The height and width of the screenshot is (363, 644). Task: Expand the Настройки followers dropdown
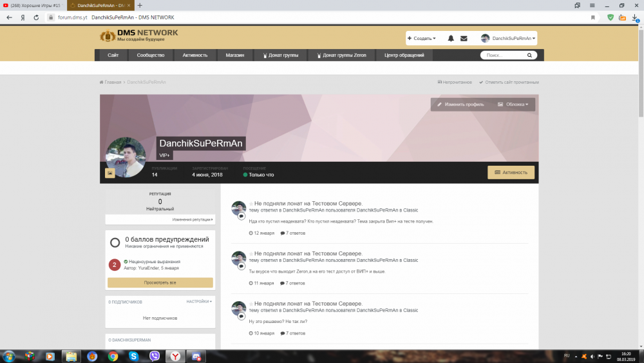pos(199,301)
